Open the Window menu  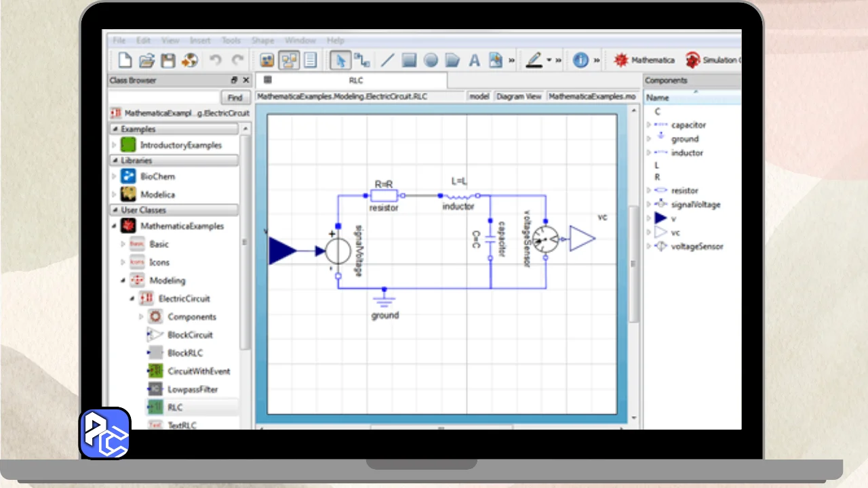pos(300,41)
